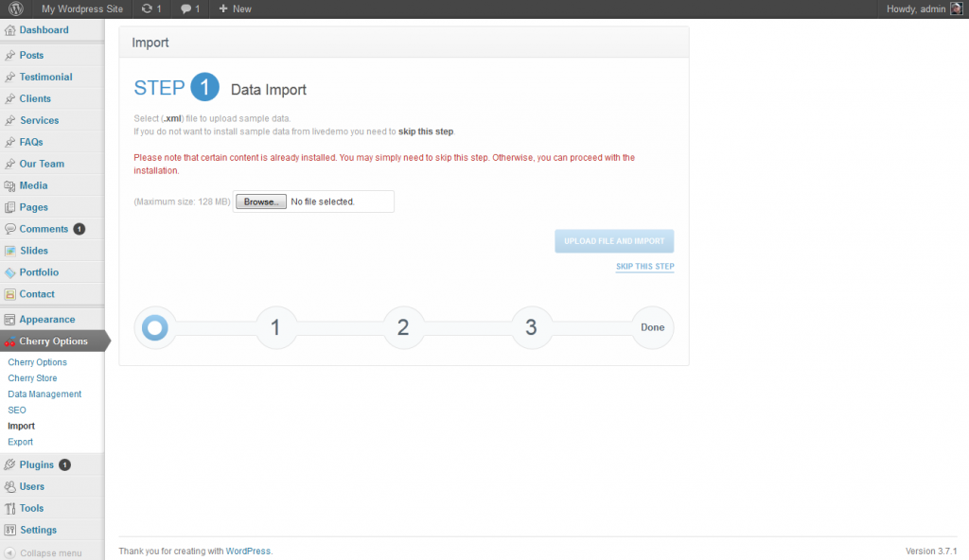Open the comments bubble in admin bar

[x=185, y=9]
